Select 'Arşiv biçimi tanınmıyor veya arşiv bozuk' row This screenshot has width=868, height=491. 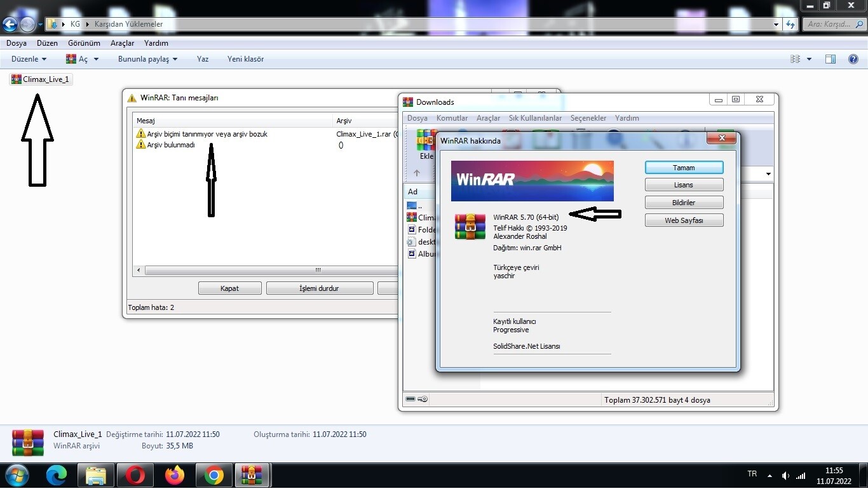(267, 134)
